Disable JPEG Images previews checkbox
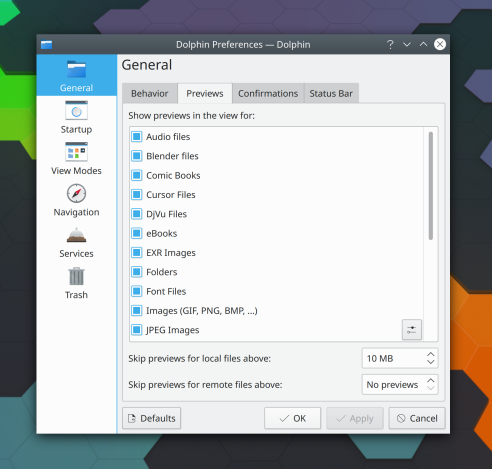Image resolution: width=492 pixels, height=469 pixels. [136, 330]
